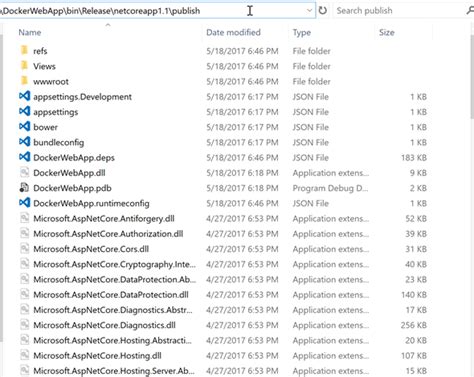Click the Microsoft.AspNetCore.Antiforgery.dll icon
Screen dimensions: 474x377
tap(25, 218)
